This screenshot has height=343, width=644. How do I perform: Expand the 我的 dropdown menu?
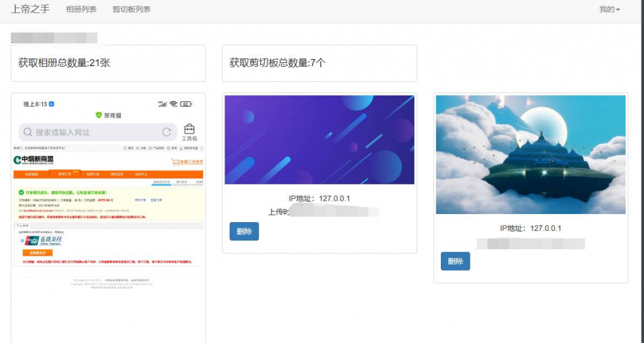pyautogui.click(x=609, y=9)
